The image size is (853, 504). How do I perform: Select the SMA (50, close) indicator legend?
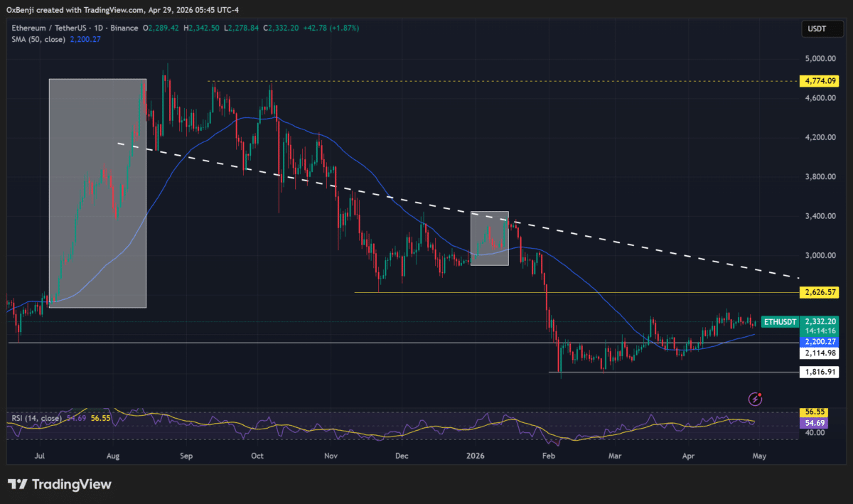[38, 39]
